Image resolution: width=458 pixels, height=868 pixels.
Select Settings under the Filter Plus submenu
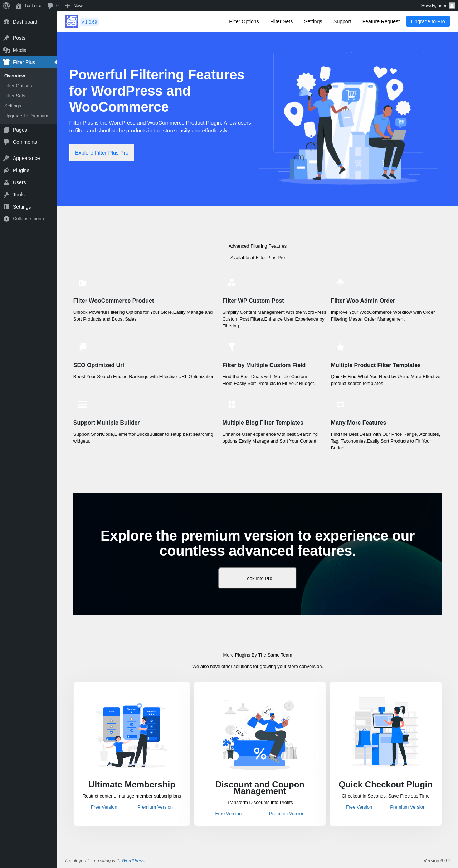coord(13,106)
